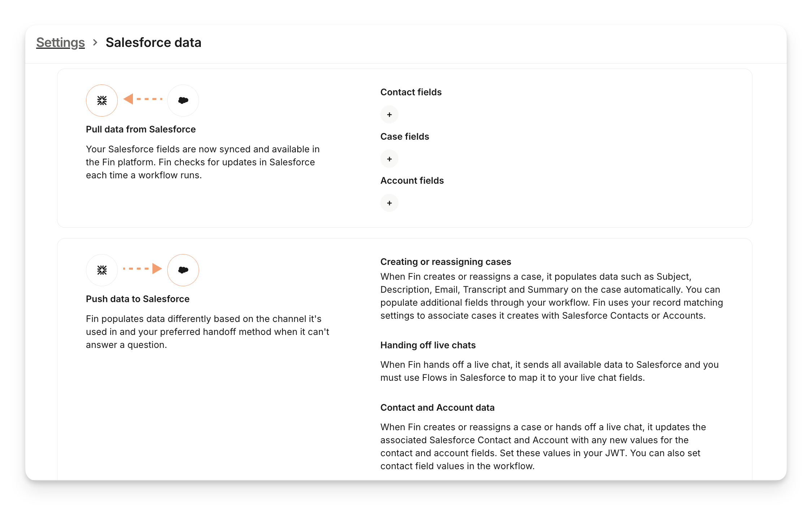This screenshot has height=506, width=812.
Task: Add a new Contact field with plus button
Action: [389, 115]
